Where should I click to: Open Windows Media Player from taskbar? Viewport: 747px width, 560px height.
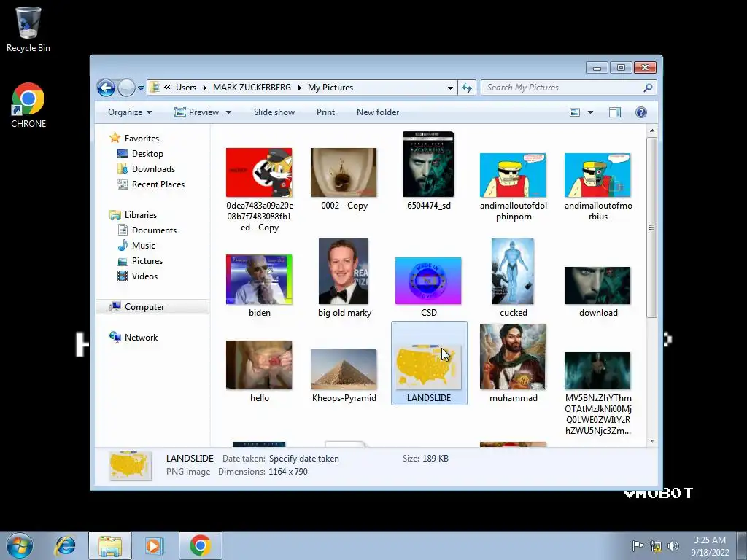pyautogui.click(x=155, y=545)
